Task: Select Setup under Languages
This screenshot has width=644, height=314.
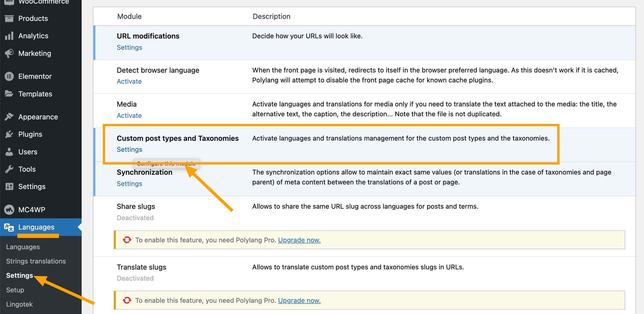Action: click(x=15, y=290)
